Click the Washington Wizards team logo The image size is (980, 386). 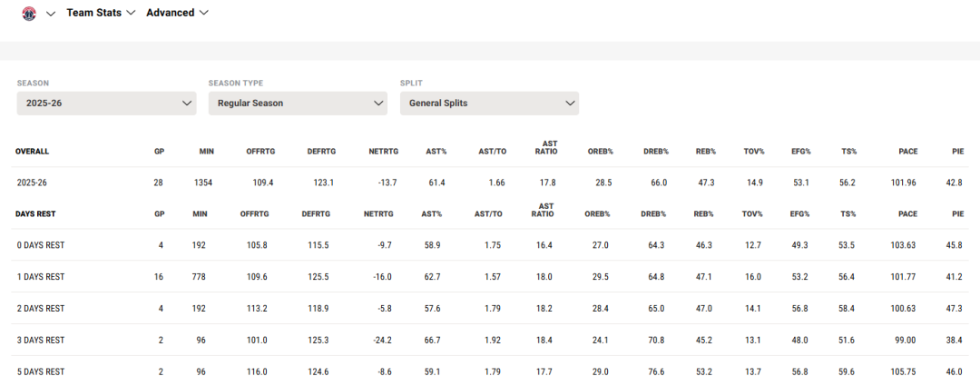click(x=29, y=14)
